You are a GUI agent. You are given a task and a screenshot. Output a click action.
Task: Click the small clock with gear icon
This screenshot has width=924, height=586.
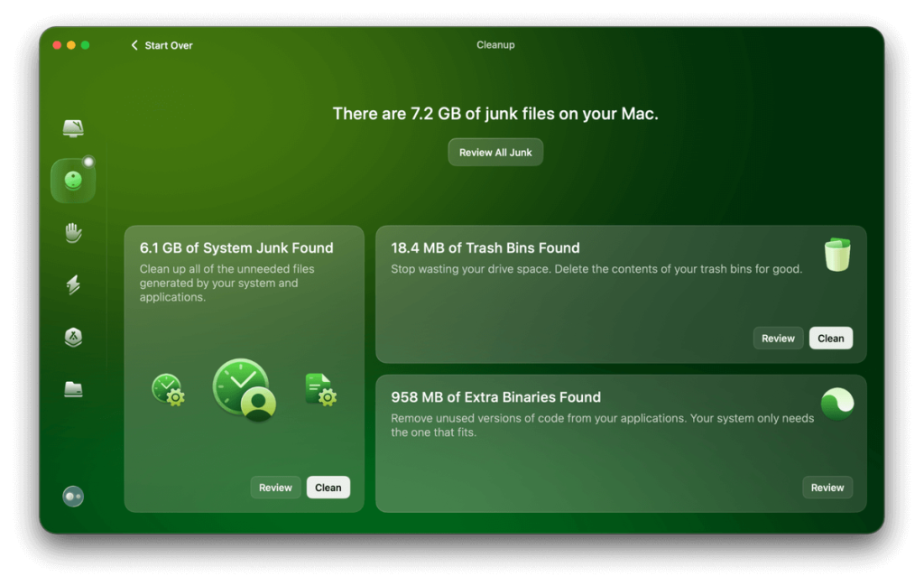coord(168,389)
